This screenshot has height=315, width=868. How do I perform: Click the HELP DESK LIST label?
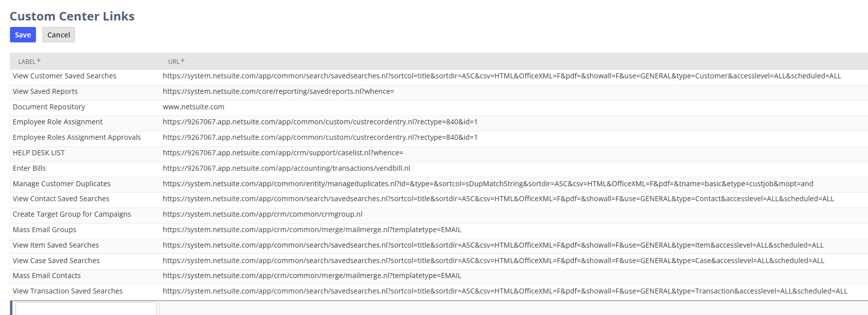[39, 153]
